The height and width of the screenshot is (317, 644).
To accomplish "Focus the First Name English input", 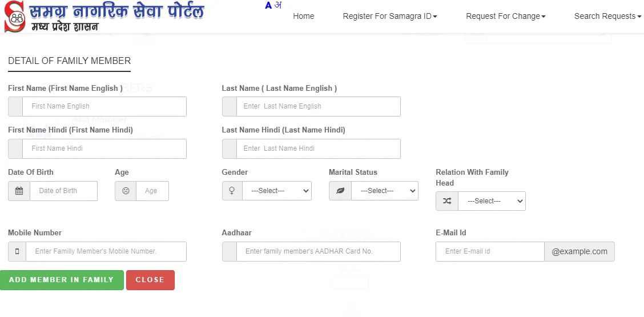I will (x=104, y=106).
